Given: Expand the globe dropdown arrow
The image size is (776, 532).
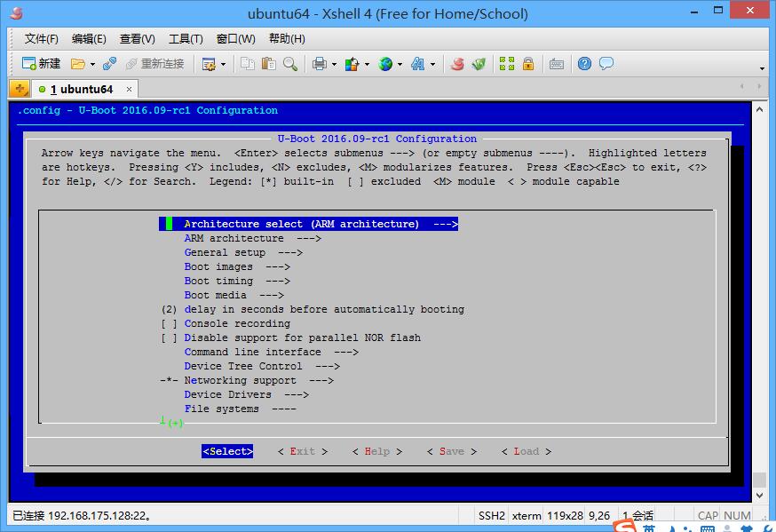Looking at the screenshot, I should 400,64.
